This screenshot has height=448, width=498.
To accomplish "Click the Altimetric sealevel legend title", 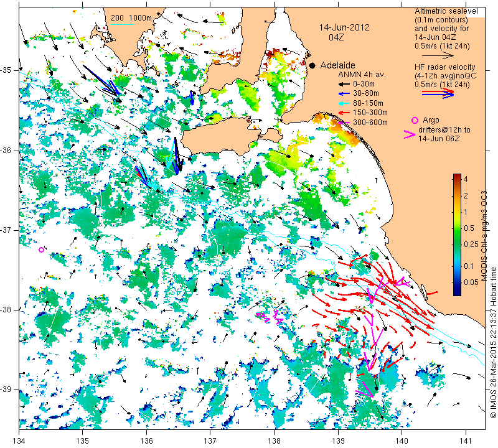I will (446, 11).
